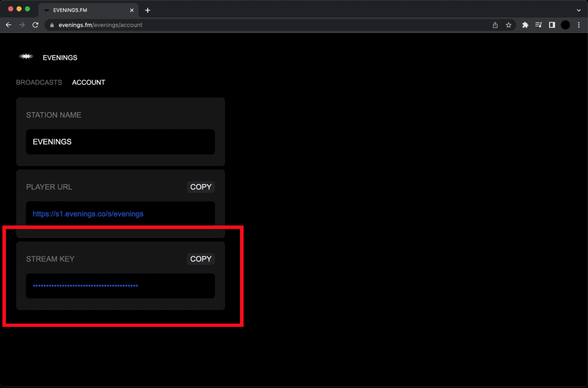This screenshot has width=588, height=388.
Task: Go back with the browser back arrow
Action: pyautogui.click(x=8, y=25)
